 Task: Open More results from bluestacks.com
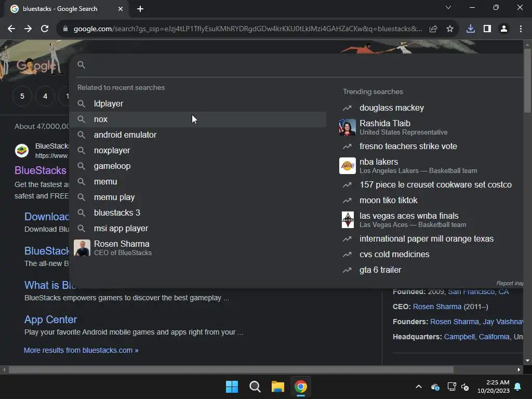(81, 350)
